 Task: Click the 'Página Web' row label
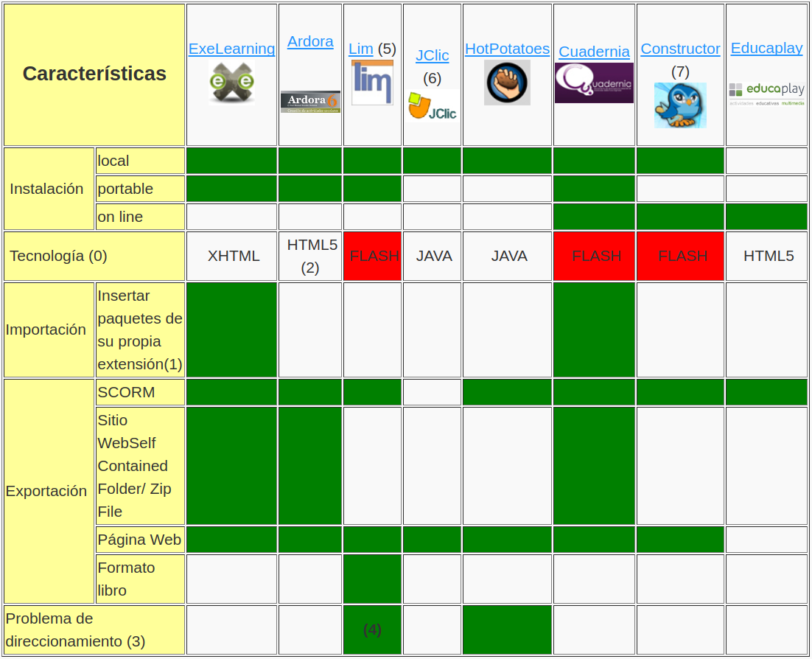140,540
